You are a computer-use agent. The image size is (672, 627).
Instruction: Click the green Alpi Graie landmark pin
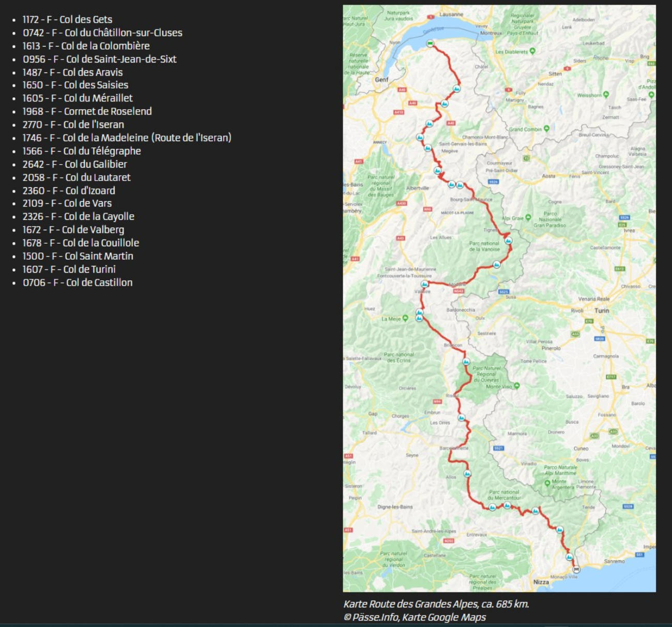(528, 218)
